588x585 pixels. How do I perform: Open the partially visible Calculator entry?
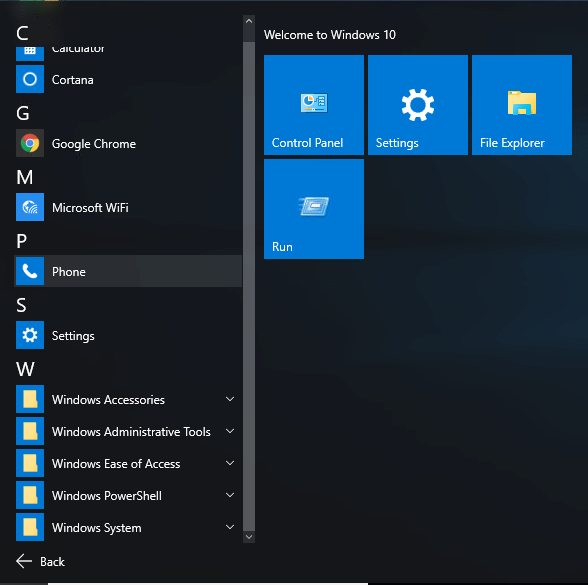(128, 52)
